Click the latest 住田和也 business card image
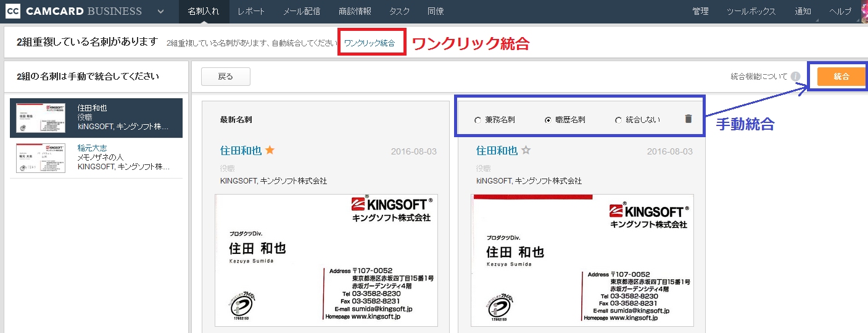This screenshot has height=333, width=868. pyautogui.click(x=326, y=259)
